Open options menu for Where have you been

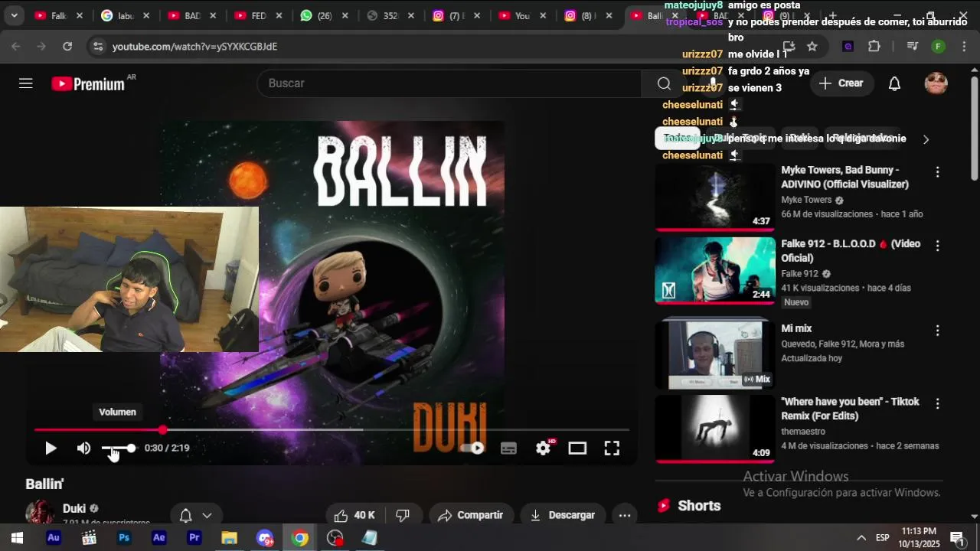pos(937,403)
